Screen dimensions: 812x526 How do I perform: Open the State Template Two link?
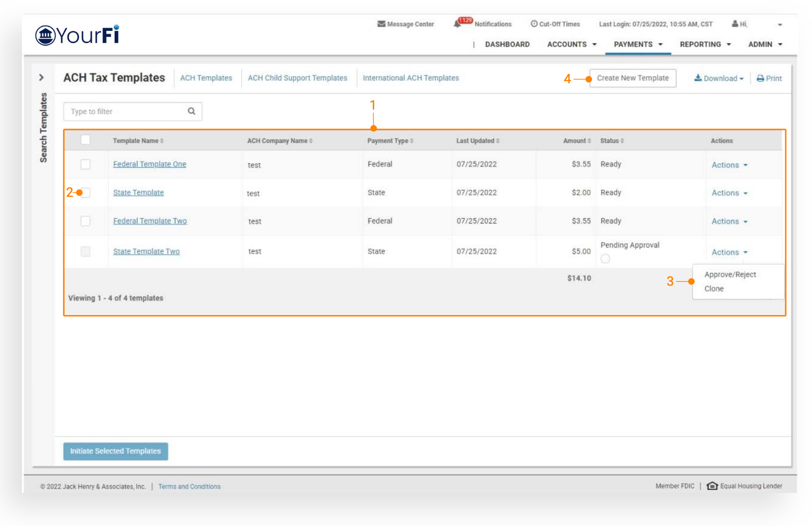(x=146, y=251)
